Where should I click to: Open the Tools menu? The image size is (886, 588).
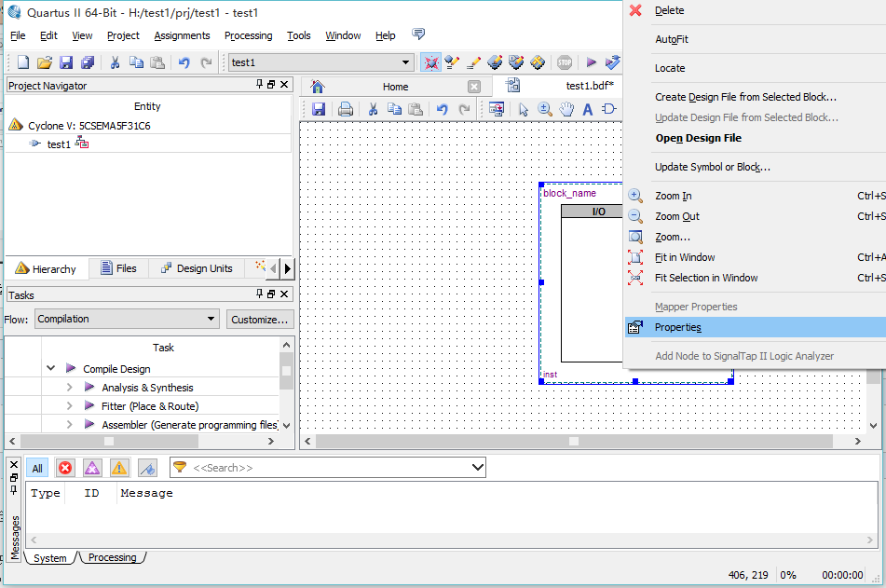[299, 35]
